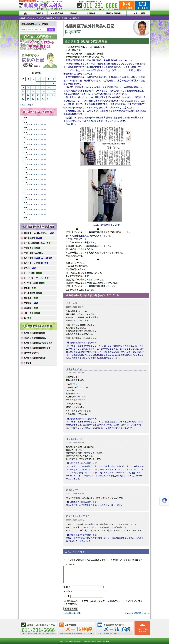Tick the save name and email checkbox
The image size is (169, 644).
coord(65,601)
